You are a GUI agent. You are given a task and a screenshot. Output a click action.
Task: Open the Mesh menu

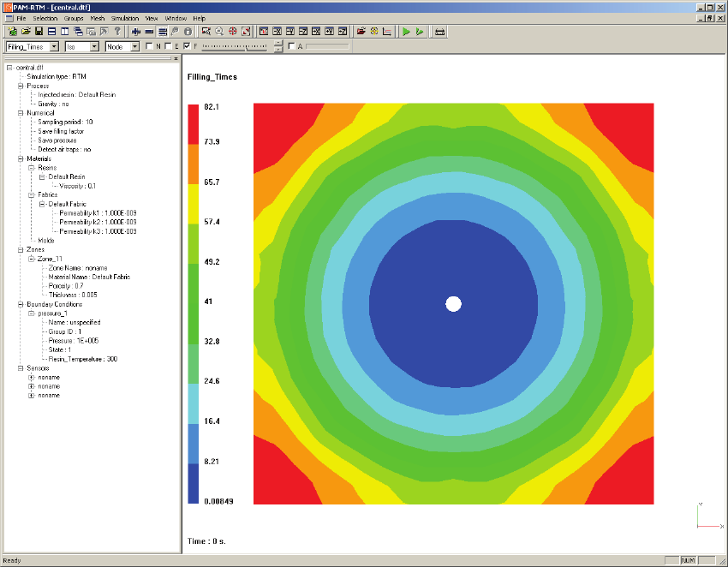(97, 18)
